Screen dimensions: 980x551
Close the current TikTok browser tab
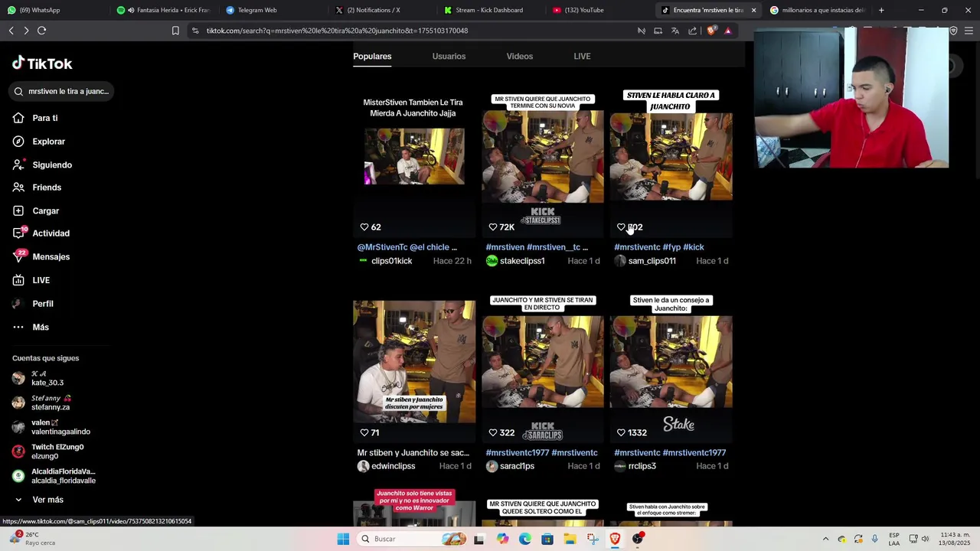[x=753, y=10]
